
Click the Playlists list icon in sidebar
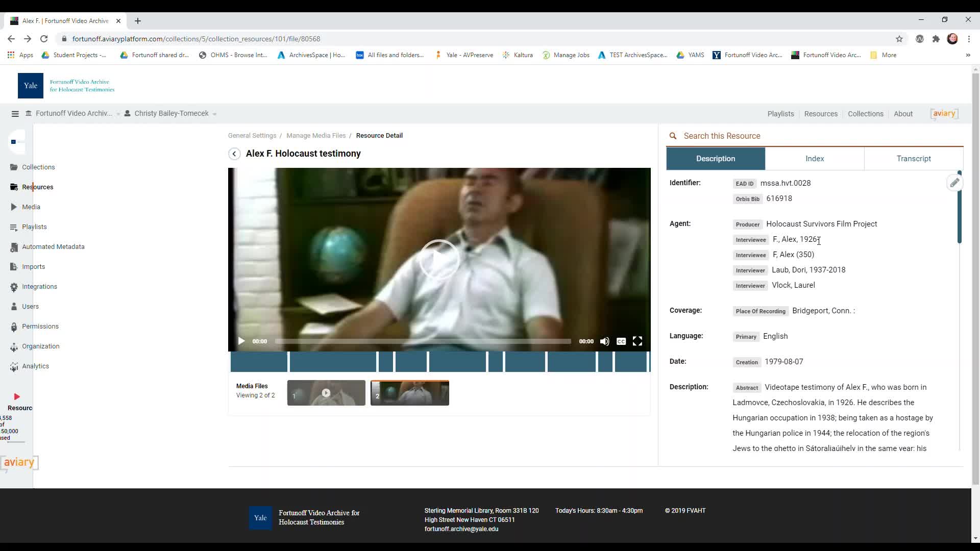click(x=14, y=227)
